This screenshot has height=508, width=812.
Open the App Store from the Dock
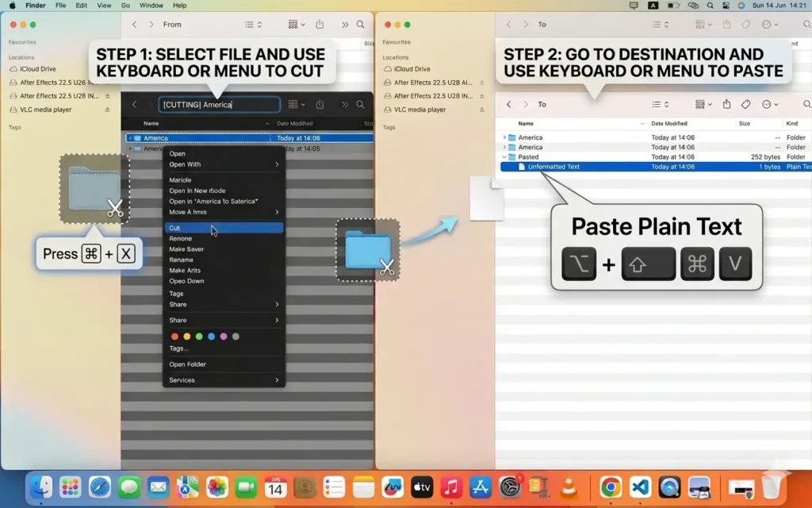tap(481, 487)
